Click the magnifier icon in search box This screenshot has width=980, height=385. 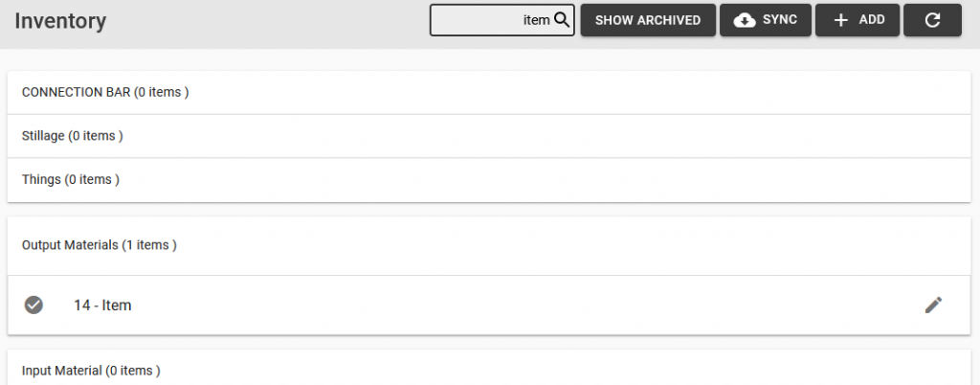[x=561, y=20]
